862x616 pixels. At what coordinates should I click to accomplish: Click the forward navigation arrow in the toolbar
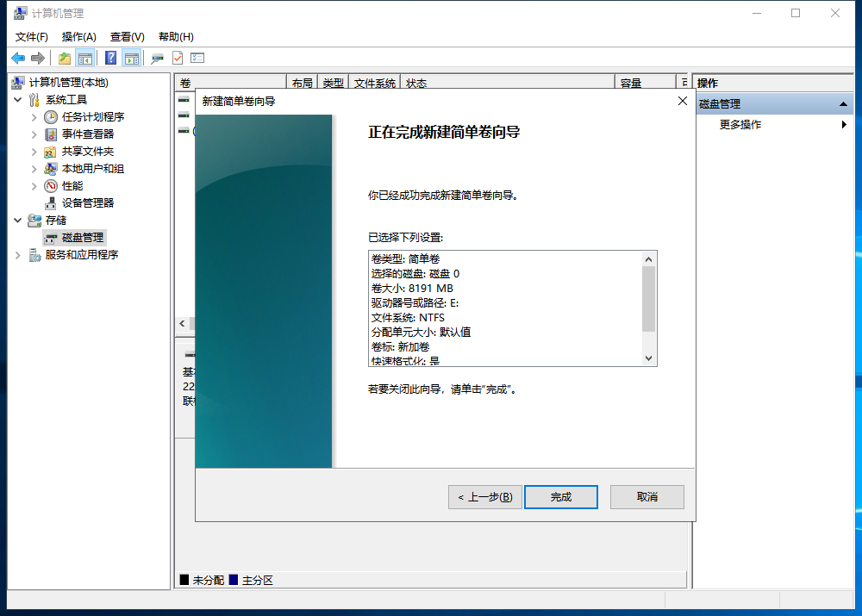pos(37,57)
